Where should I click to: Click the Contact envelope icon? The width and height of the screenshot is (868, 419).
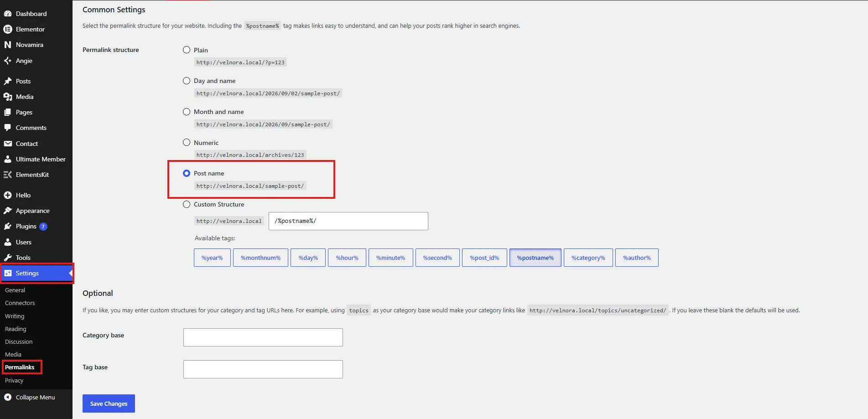click(x=8, y=144)
